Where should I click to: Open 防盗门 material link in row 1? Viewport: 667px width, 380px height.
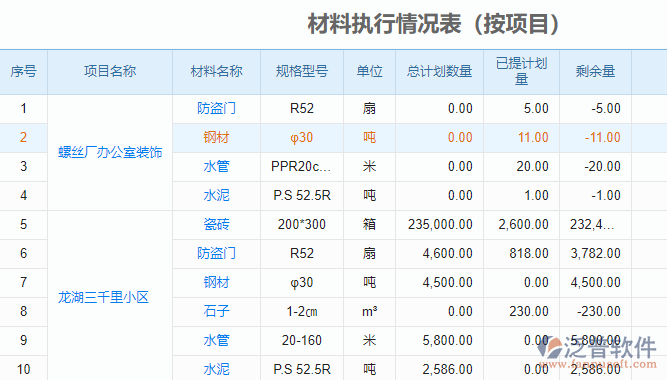[x=217, y=108]
